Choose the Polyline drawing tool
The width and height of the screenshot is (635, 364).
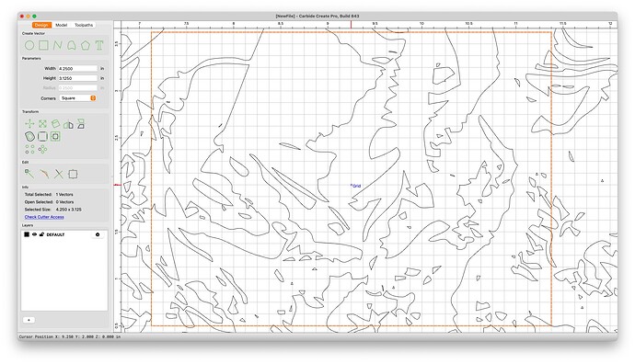pyautogui.click(x=57, y=45)
